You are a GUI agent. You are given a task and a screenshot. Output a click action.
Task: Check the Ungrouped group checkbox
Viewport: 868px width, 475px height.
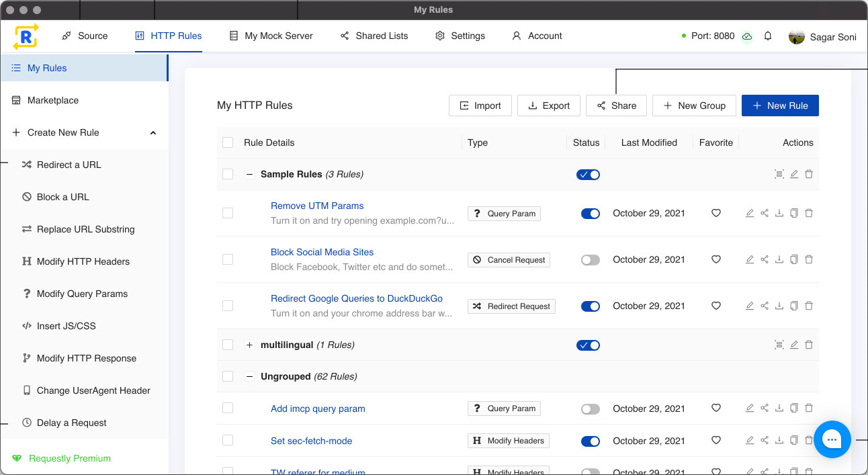[x=228, y=376]
